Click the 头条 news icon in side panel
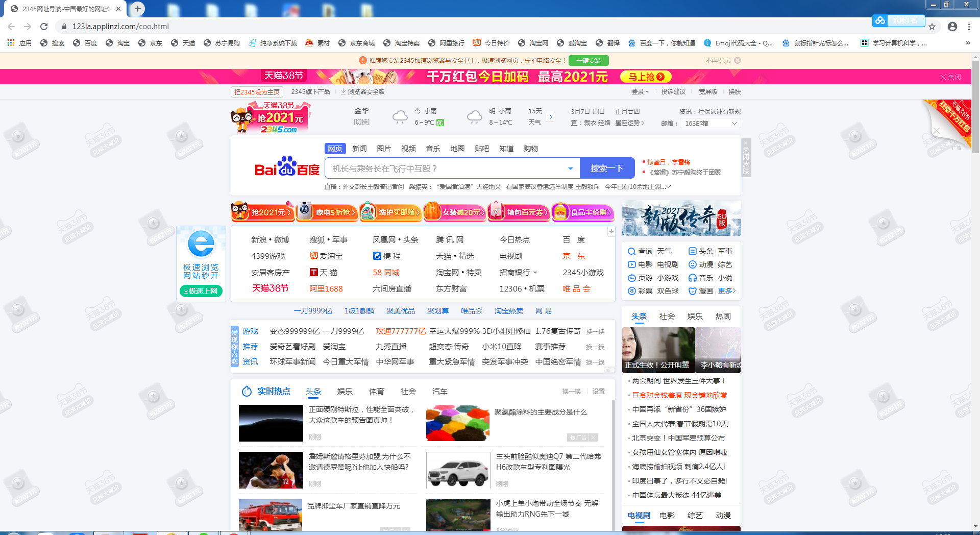Viewport: 980px width, 535px height. 693,251
